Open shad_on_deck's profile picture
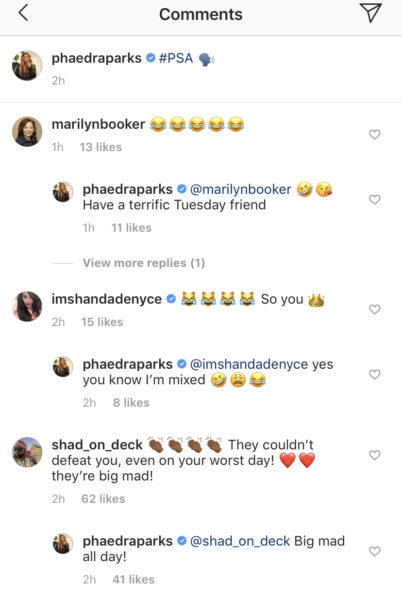402x600 pixels. [27, 452]
